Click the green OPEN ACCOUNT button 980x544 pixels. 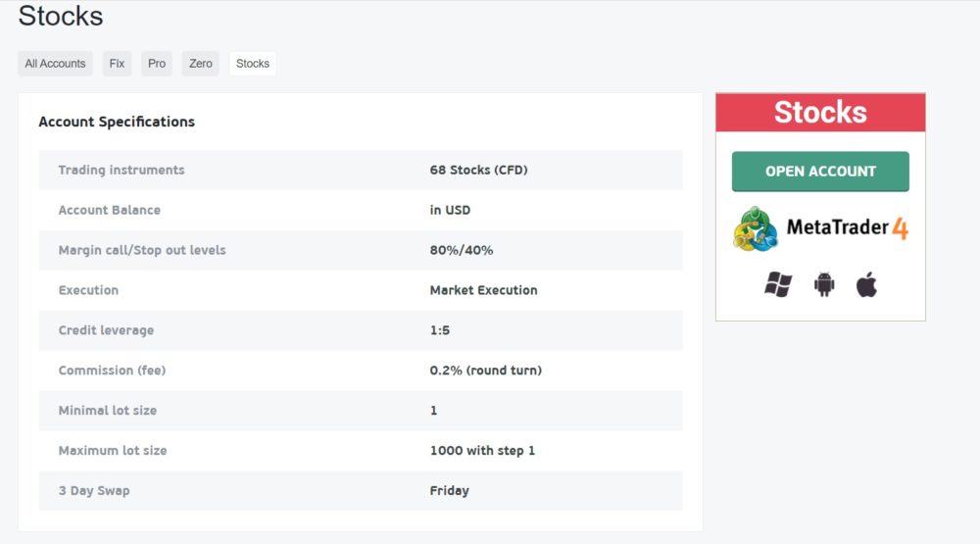(x=820, y=172)
